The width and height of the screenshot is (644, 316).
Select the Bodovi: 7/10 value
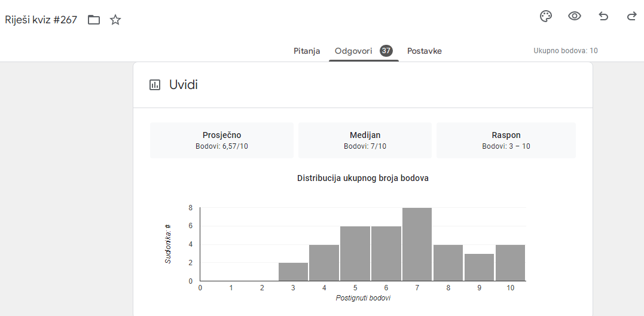[x=365, y=146]
